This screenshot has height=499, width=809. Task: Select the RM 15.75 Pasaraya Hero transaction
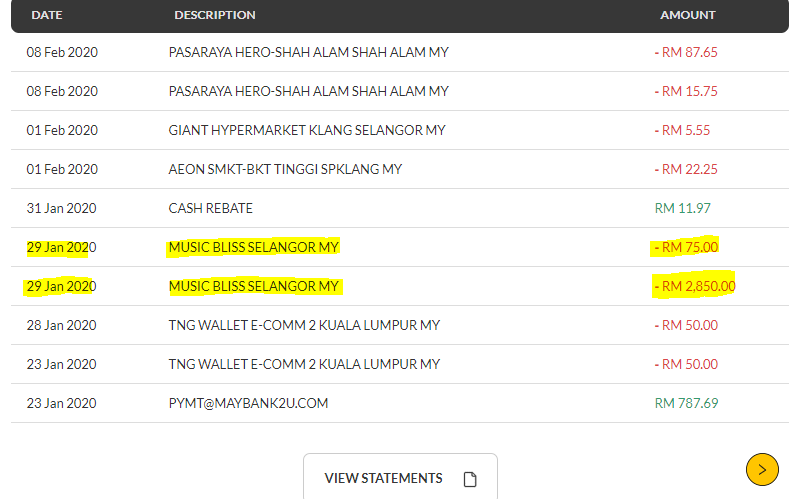309,91
